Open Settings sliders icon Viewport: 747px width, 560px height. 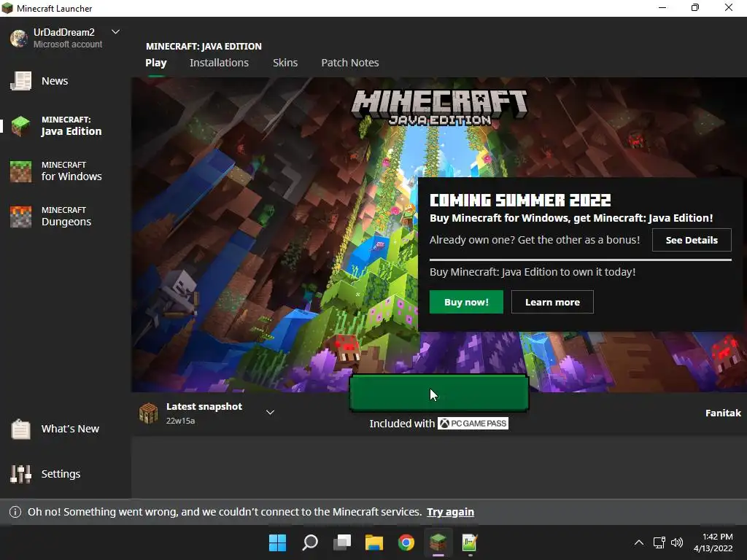21,474
